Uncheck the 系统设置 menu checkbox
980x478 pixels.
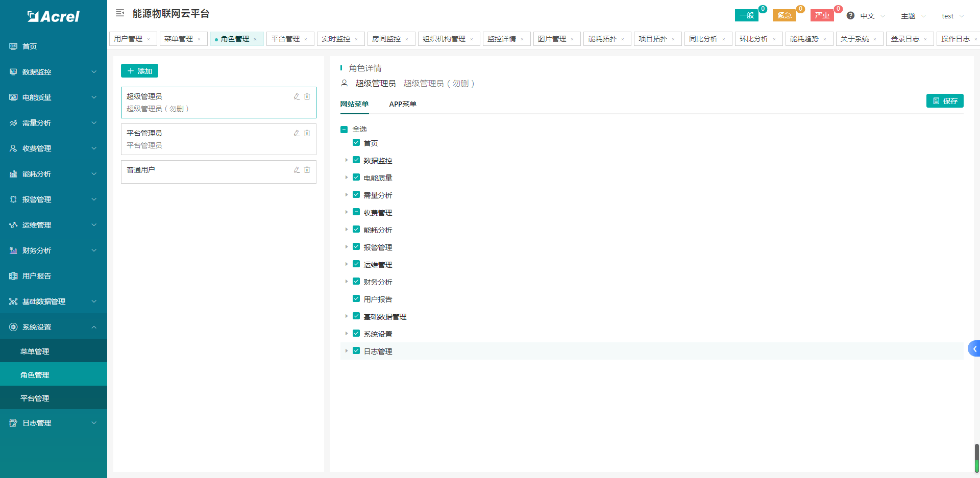coord(356,334)
